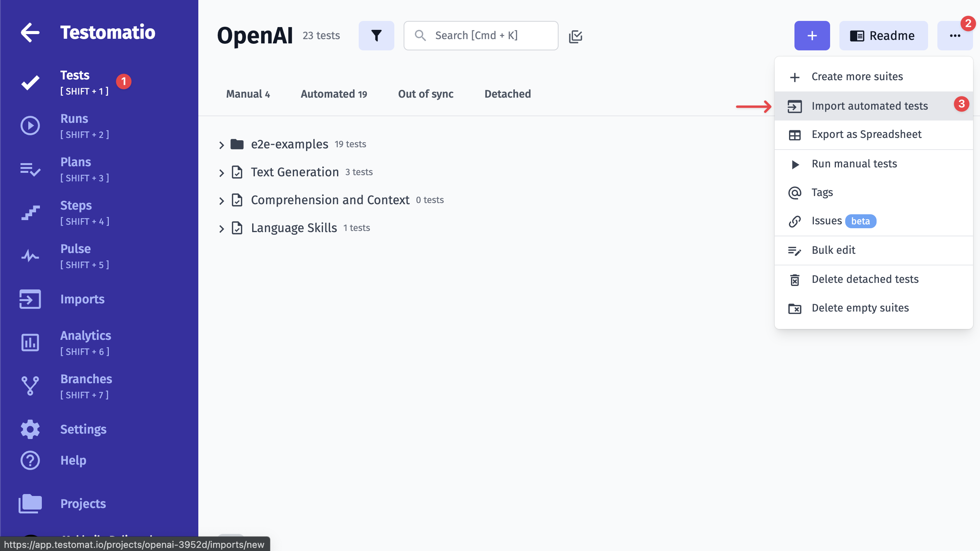
Task: Open the Comprehension and Context suite name
Action: (x=330, y=200)
